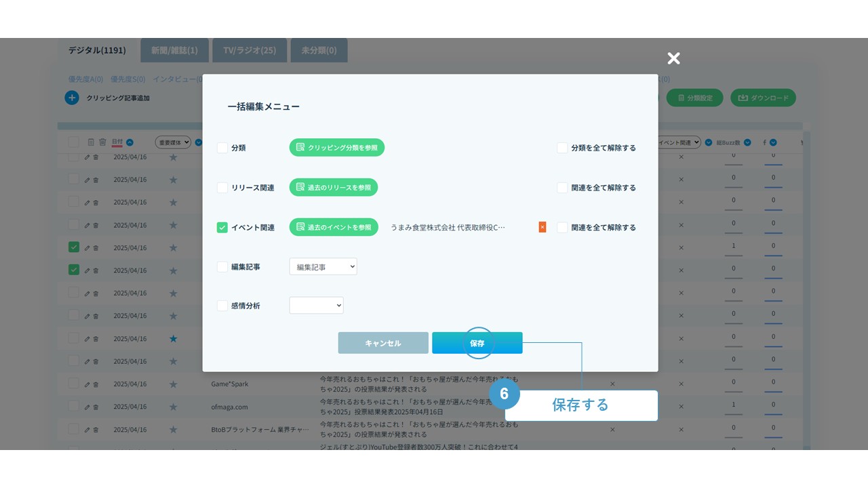Image resolution: width=868 pixels, height=488 pixels.
Task: Click the blue plus icon to add clipping article
Action: [72, 98]
